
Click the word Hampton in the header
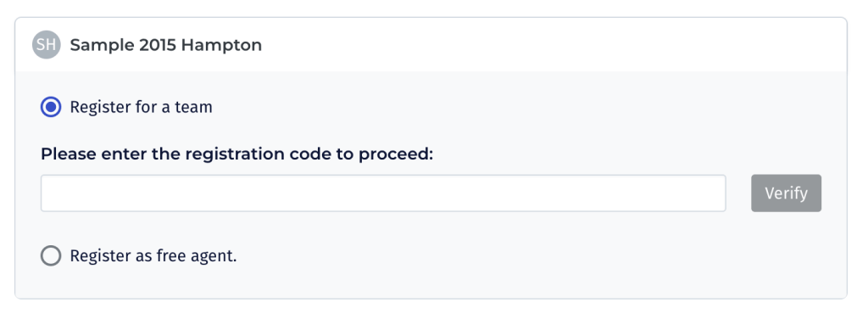click(221, 46)
